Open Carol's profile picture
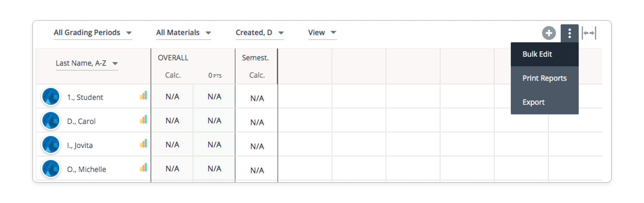Image resolution: width=644 pixels, height=203 pixels. pos(51,121)
